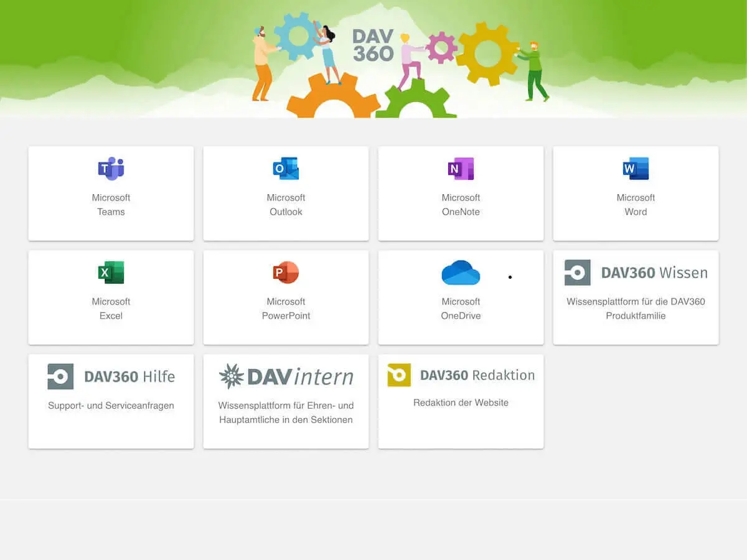Open the Microsoft OneDrive tile
747x560 pixels.
(461, 297)
